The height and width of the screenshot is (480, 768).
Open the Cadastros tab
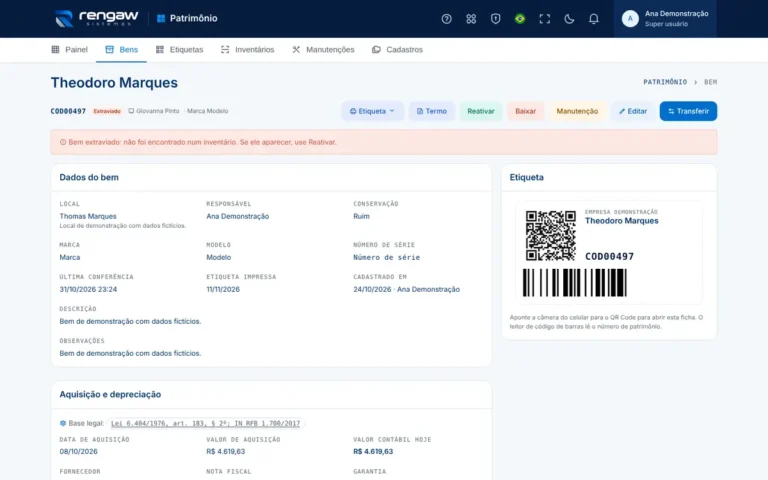click(x=397, y=49)
